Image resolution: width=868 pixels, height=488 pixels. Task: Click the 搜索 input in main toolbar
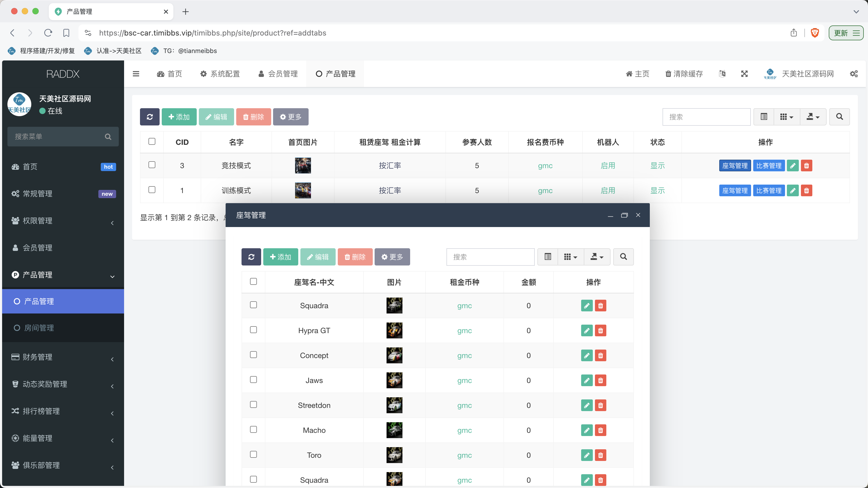[x=706, y=117]
